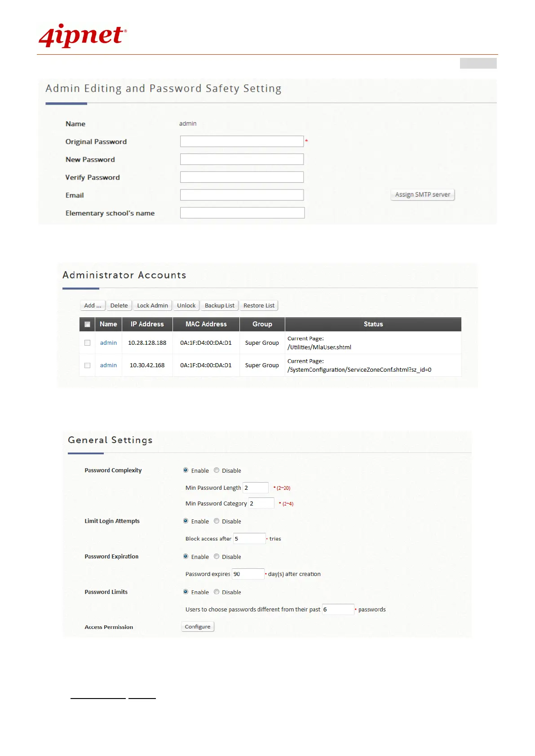535x756 pixels.
Task: Click the past passwords count field
Action: coord(338,609)
